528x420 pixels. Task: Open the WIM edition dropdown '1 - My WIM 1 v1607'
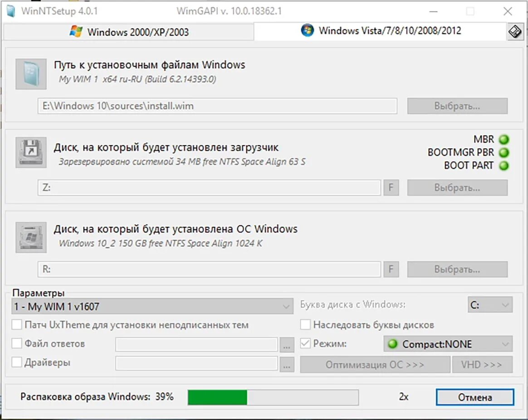pyautogui.click(x=152, y=306)
